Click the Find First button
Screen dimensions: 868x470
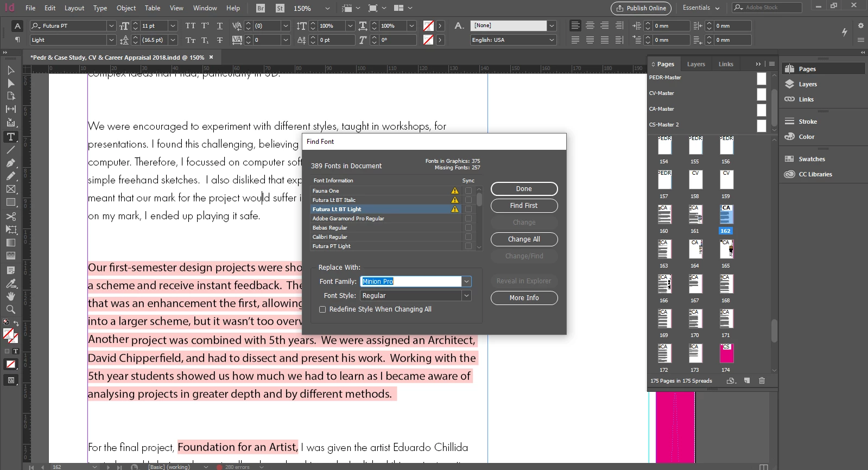click(x=524, y=206)
